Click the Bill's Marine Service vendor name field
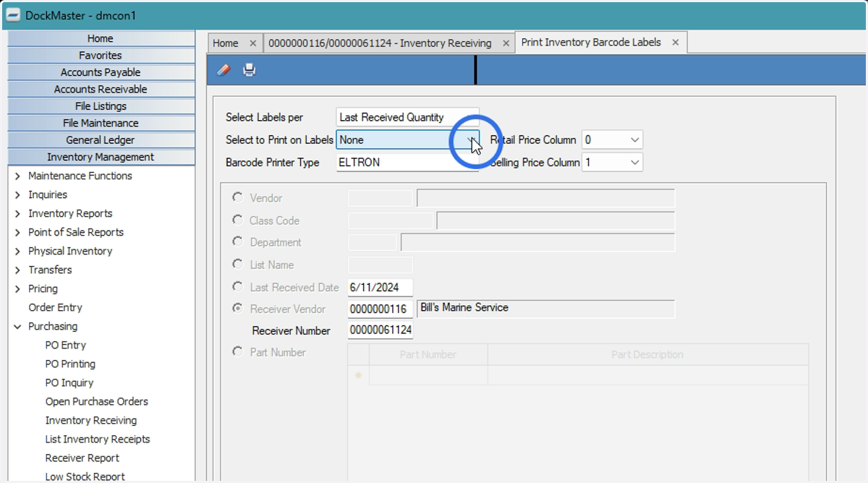 coord(546,309)
